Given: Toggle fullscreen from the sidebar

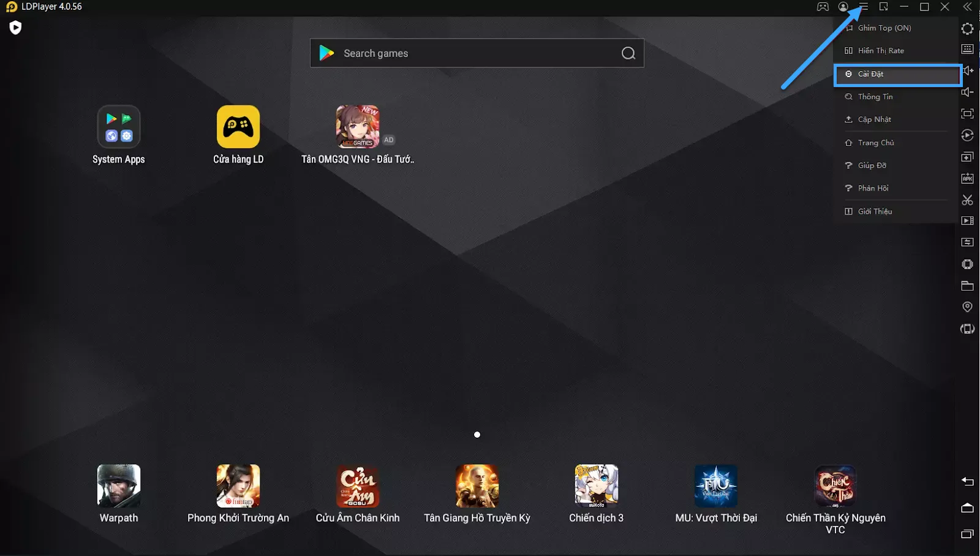Looking at the screenshot, I should tap(967, 113).
